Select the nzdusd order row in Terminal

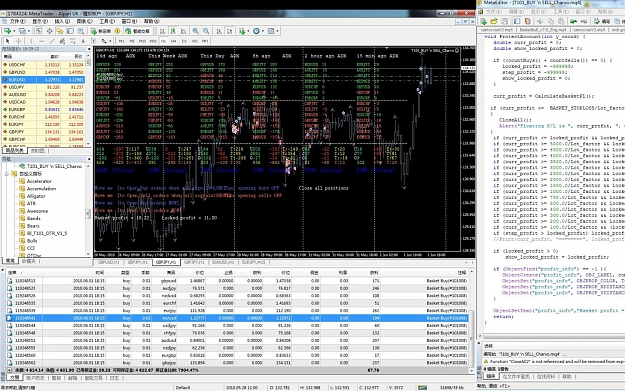tap(238, 296)
